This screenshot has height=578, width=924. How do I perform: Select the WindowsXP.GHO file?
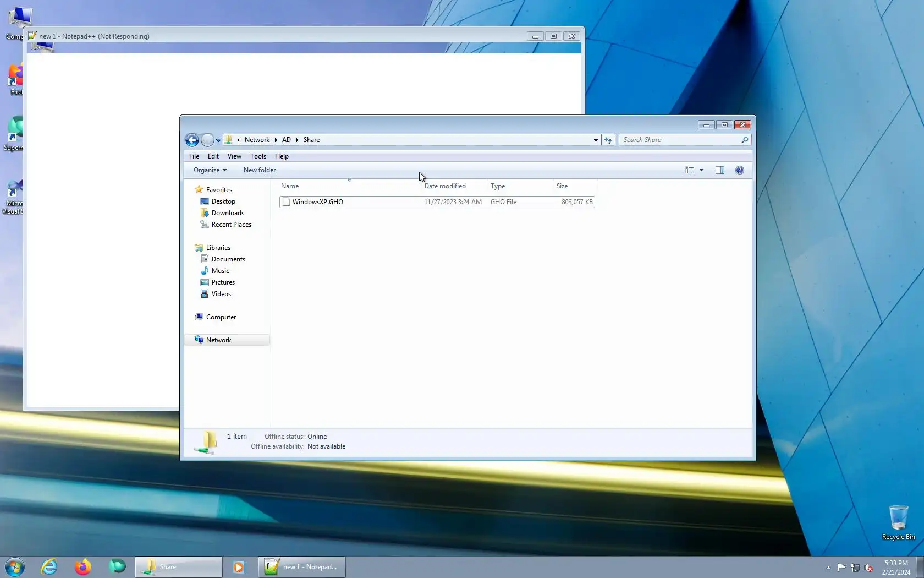(x=437, y=202)
